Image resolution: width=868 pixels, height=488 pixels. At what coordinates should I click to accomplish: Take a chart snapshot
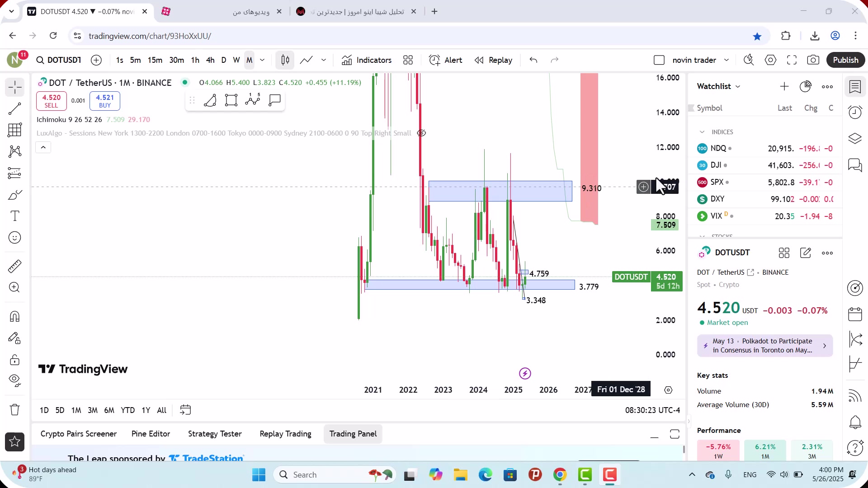pos(813,60)
